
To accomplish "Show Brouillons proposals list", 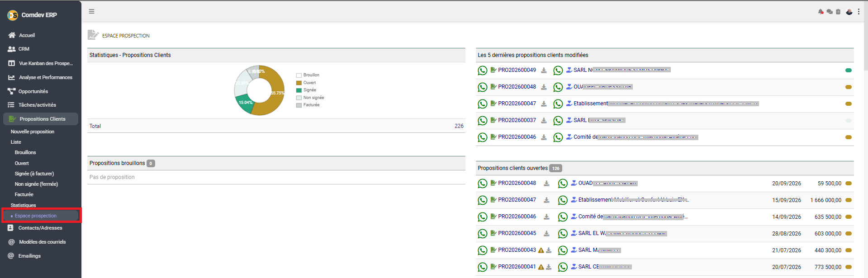I will (x=25, y=152).
